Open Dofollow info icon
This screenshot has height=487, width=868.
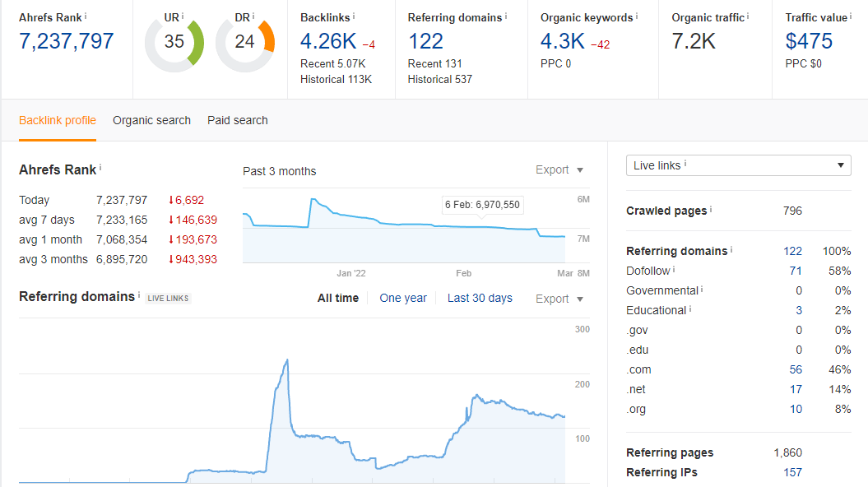click(674, 270)
